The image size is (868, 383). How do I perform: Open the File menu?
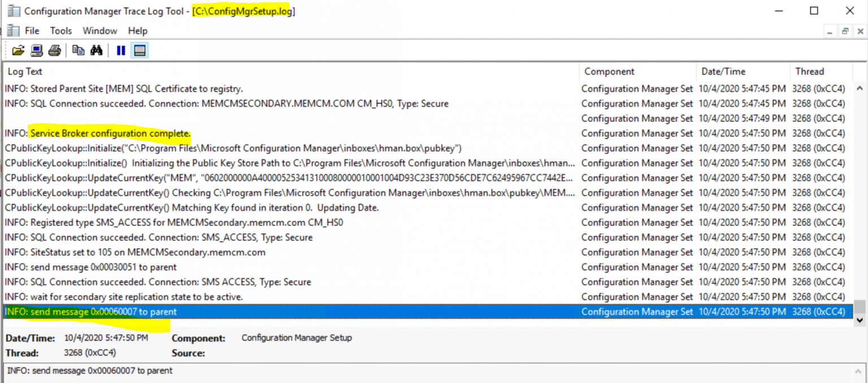click(x=32, y=31)
